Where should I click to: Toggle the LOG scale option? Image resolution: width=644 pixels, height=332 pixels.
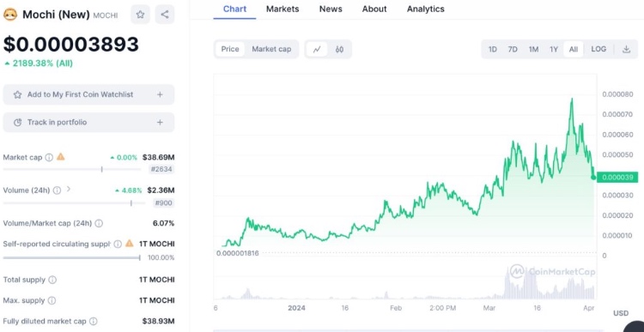(x=598, y=49)
